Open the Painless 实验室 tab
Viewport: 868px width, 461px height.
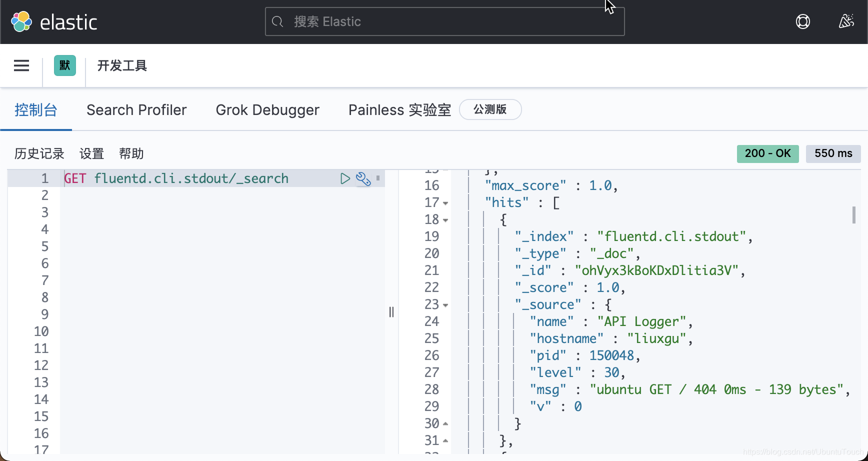click(x=399, y=110)
